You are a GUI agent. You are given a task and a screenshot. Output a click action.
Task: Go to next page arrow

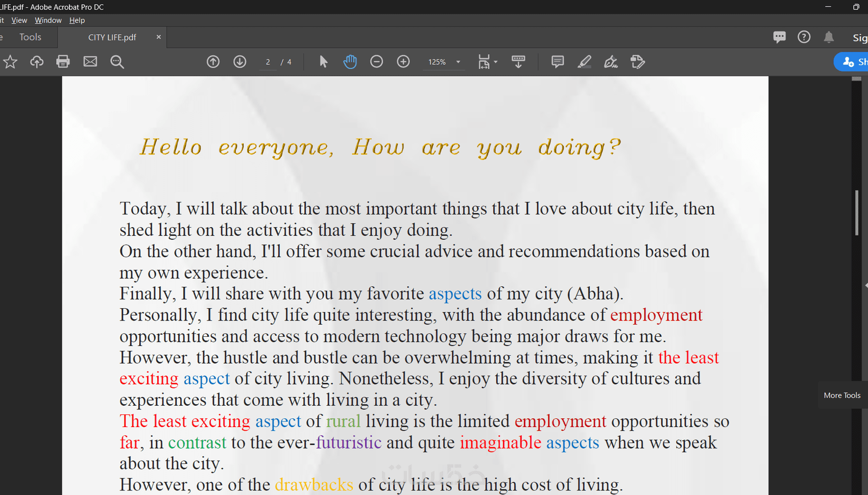[x=239, y=62]
